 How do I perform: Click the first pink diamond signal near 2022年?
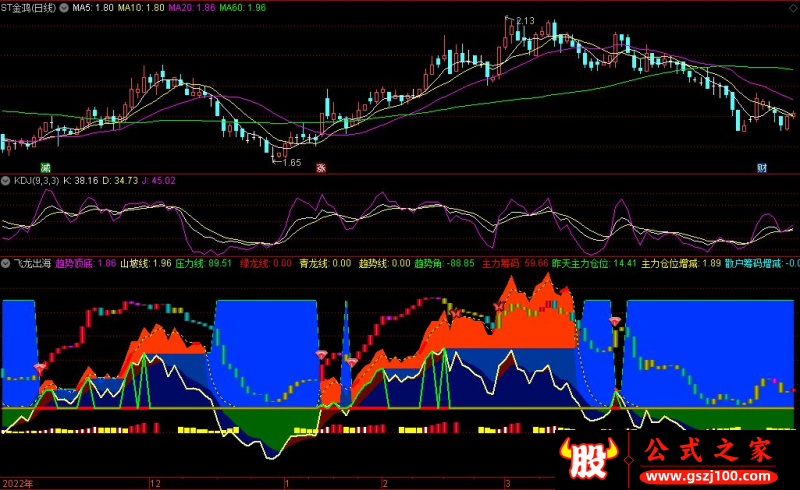click(x=39, y=368)
